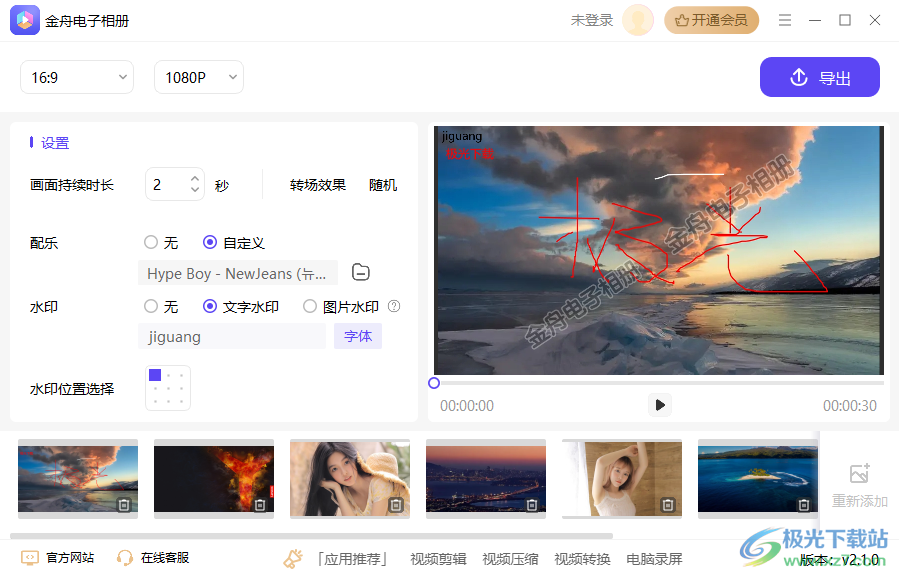Click the 导出 export button
The height and width of the screenshot is (577, 899).
click(x=819, y=77)
